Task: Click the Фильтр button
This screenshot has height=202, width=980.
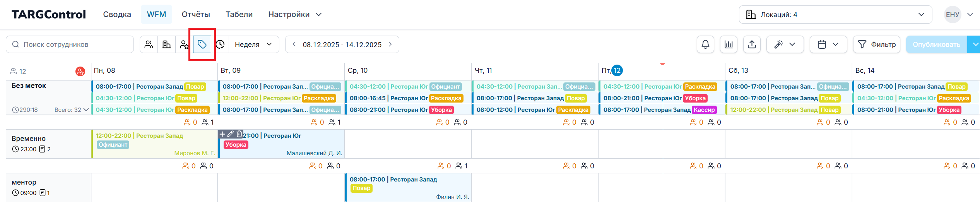Action: [877, 45]
